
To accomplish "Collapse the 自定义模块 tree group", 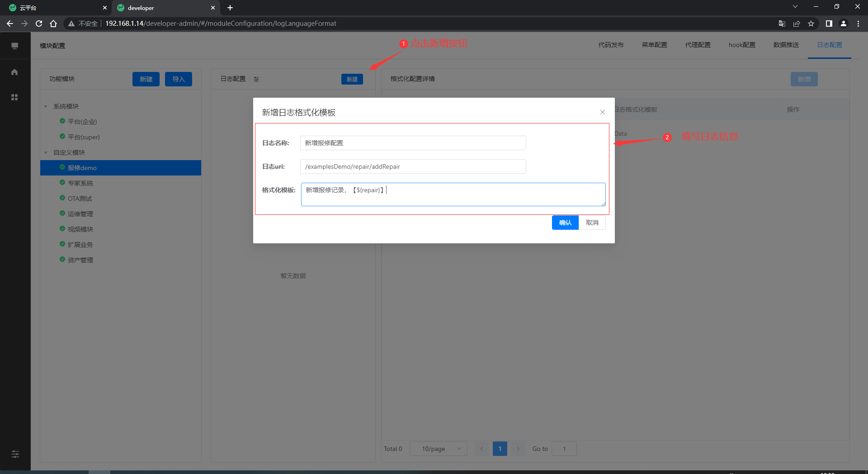I will click(x=46, y=153).
